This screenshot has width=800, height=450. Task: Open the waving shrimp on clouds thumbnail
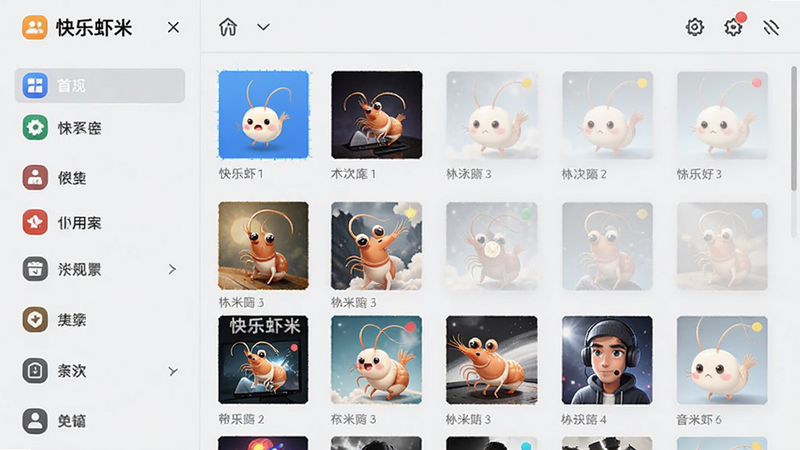[x=377, y=246]
